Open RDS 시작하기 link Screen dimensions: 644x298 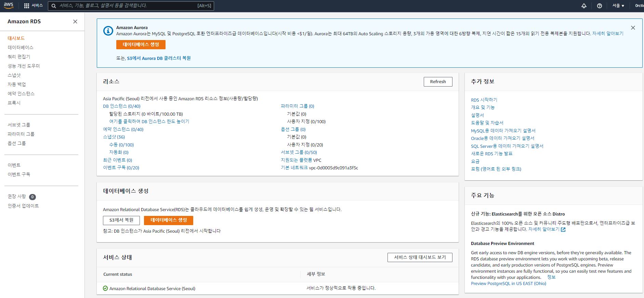(x=484, y=100)
